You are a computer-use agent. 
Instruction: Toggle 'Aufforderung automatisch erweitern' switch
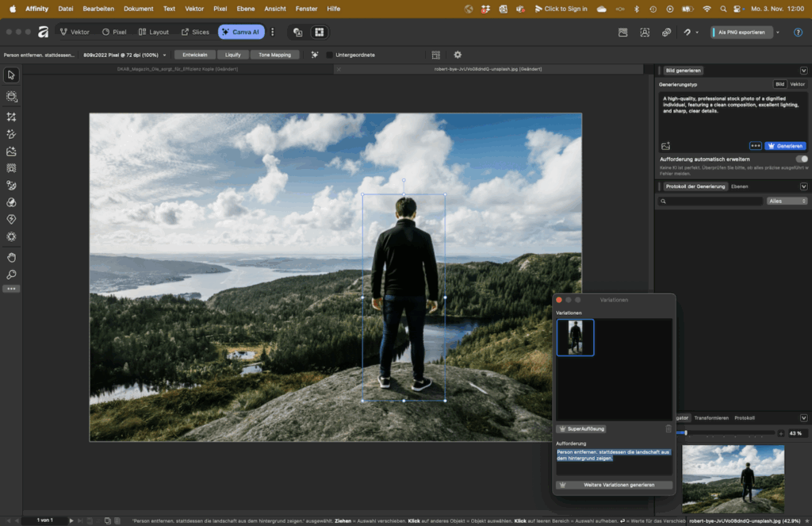(801, 159)
